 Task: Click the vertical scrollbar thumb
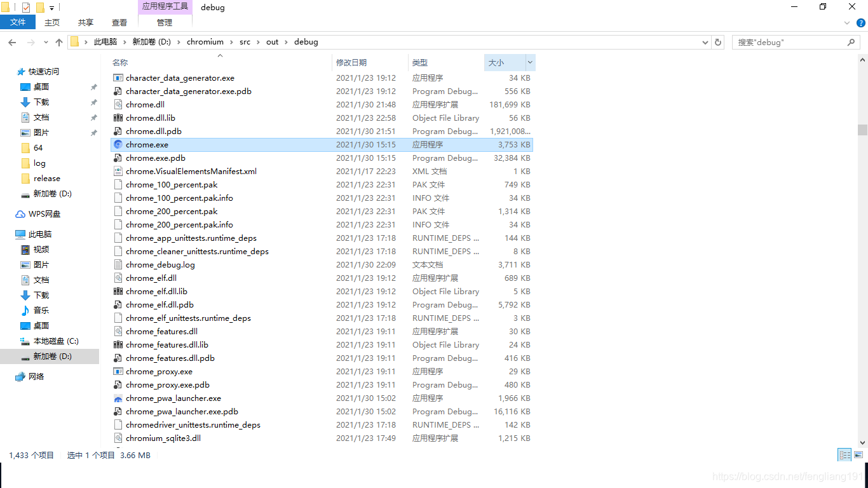[862, 130]
